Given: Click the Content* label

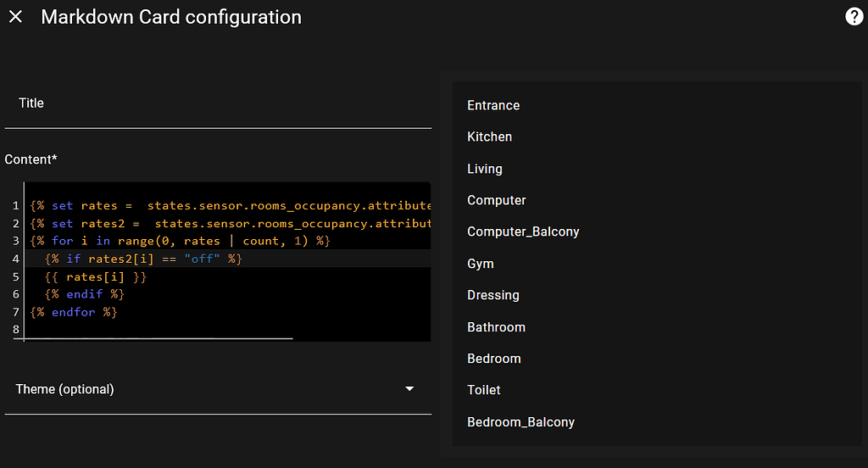Looking at the screenshot, I should pyautogui.click(x=31, y=159).
